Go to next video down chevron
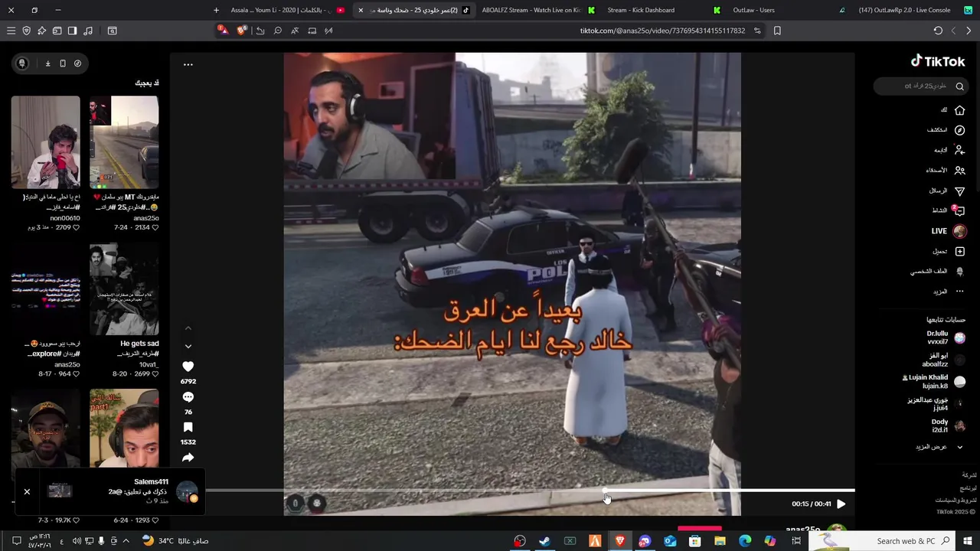Viewport: 980px width, 551px height. tap(188, 347)
